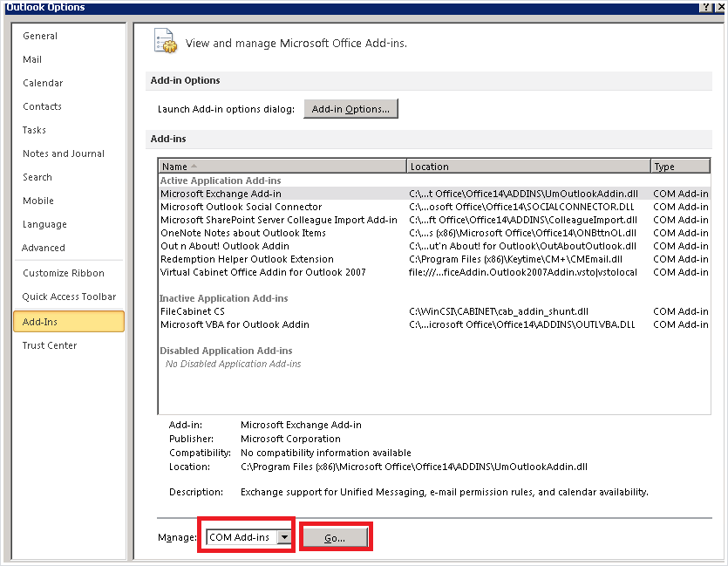Screen dimensions: 728x566
Task: Open the Mobile options category
Action: point(38,201)
